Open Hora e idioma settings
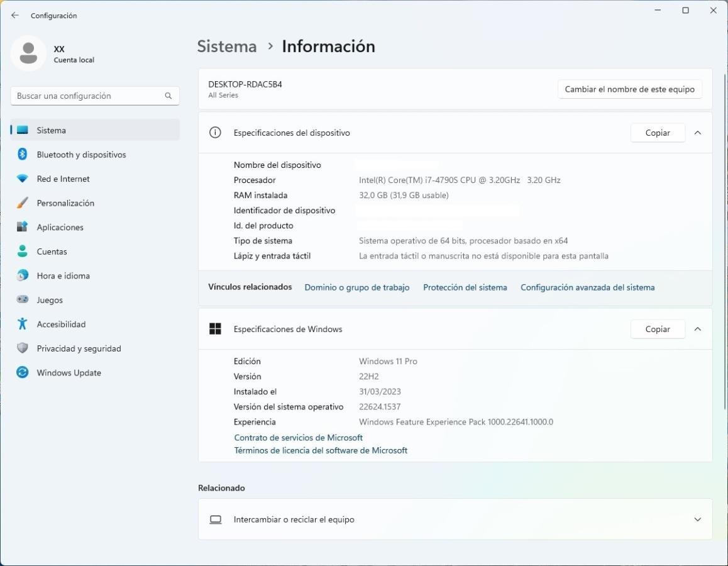The height and width of the screenshot is (566, 728). (x=63, y=276)
